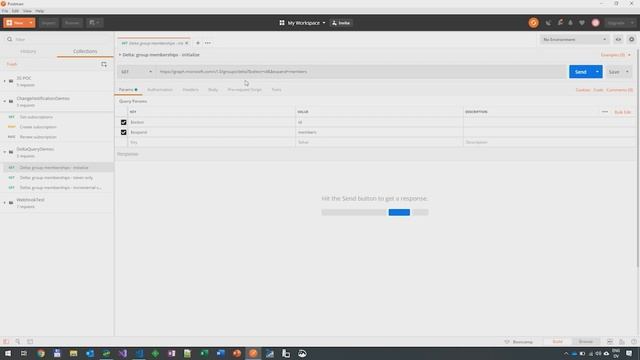Screen dimensions: 640x360
Task: Switch to the Headers tab
Action: click(x=191, y=90)
